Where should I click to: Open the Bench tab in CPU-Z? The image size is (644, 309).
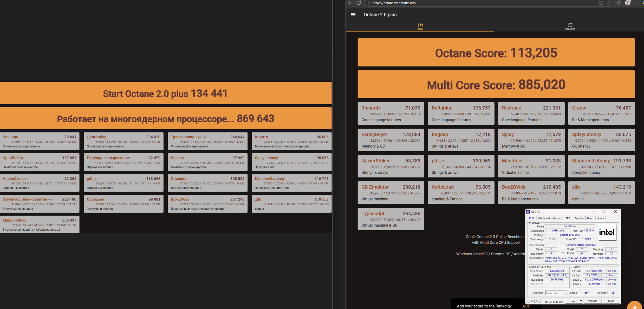(x=590, y=218)
